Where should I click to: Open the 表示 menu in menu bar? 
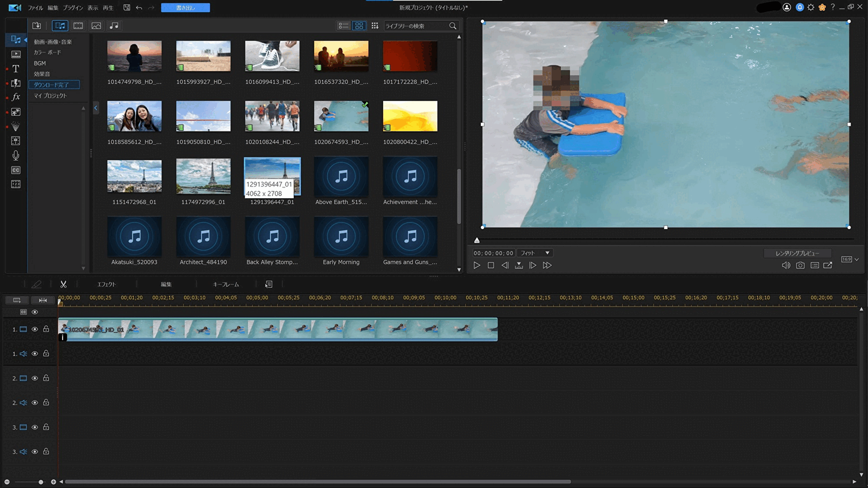pyautogui.click(x=92, y=7)
